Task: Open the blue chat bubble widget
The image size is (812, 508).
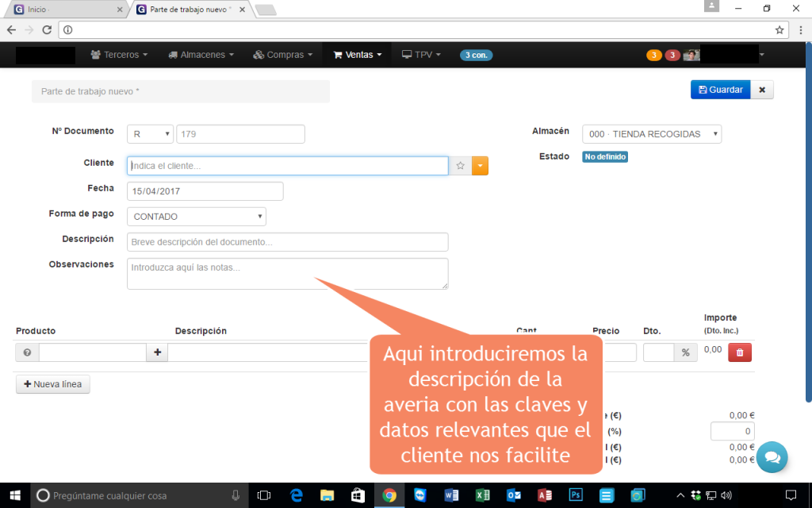Action: pos(772,458)
